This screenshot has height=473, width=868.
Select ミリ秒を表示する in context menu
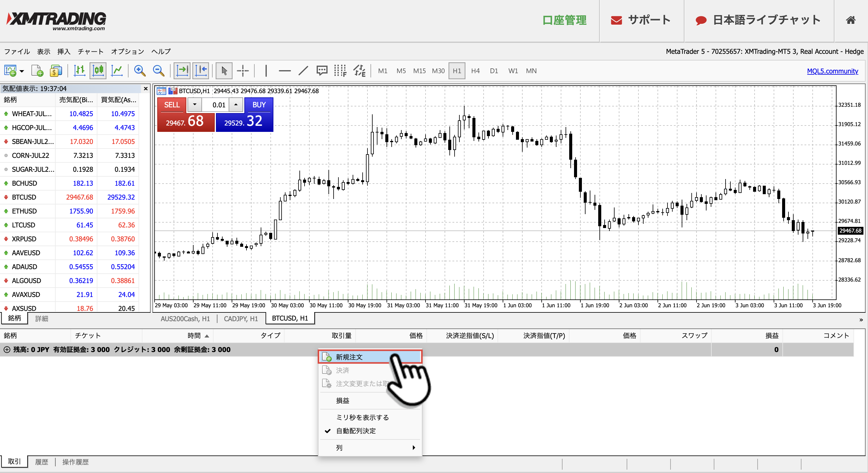(x=370, y=417)
